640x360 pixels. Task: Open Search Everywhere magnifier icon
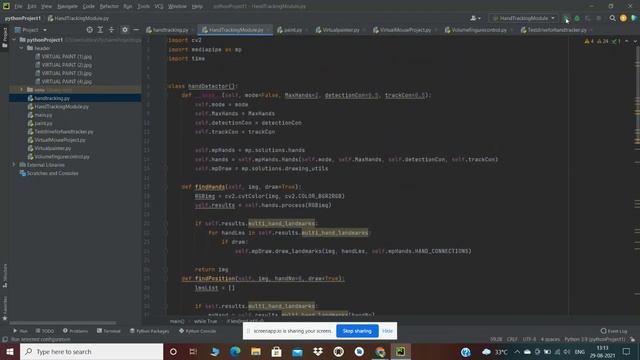coord(612,18)
